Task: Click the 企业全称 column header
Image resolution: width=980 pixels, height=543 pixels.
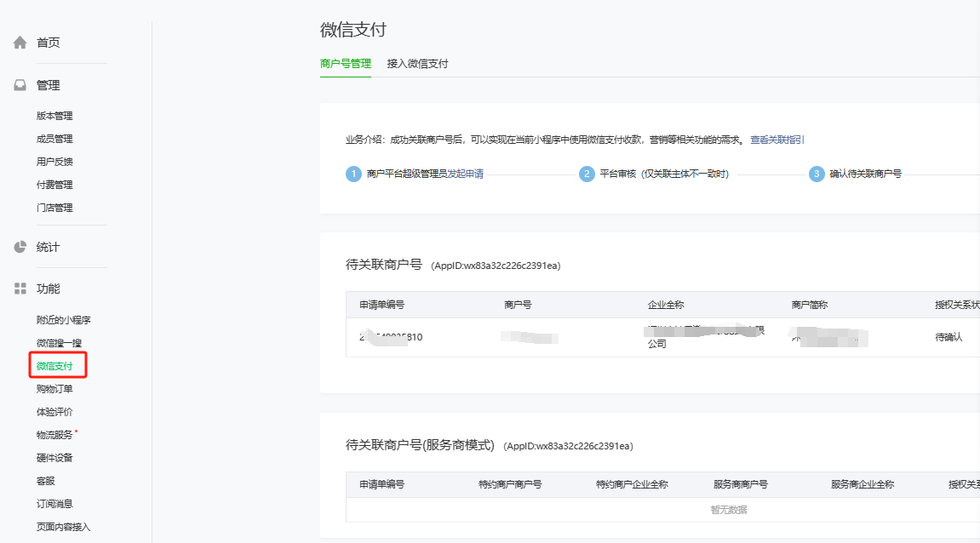Action: [666, 305]
